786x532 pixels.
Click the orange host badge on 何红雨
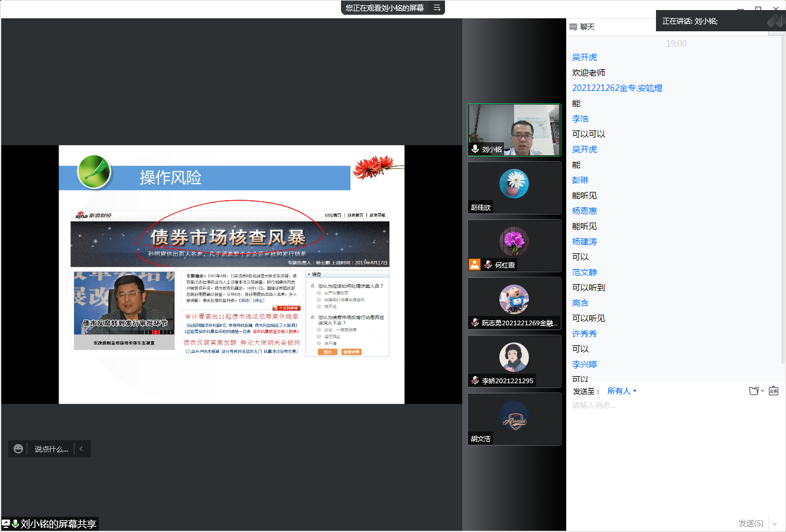[x=475, y=265]
